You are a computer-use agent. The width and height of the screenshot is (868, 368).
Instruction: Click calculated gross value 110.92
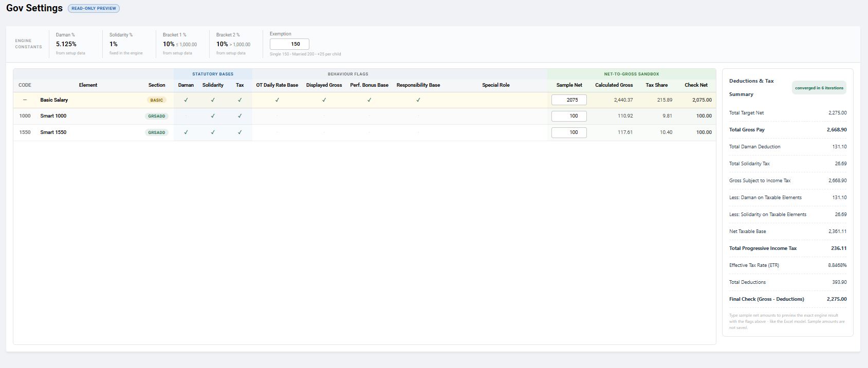[625, 116]
